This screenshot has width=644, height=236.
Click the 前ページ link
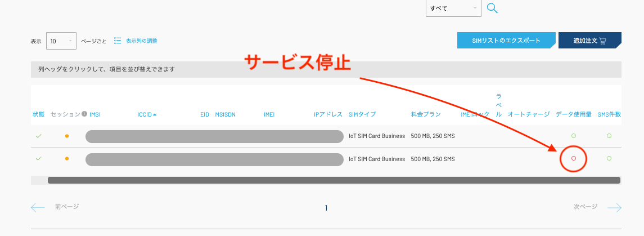67,207
